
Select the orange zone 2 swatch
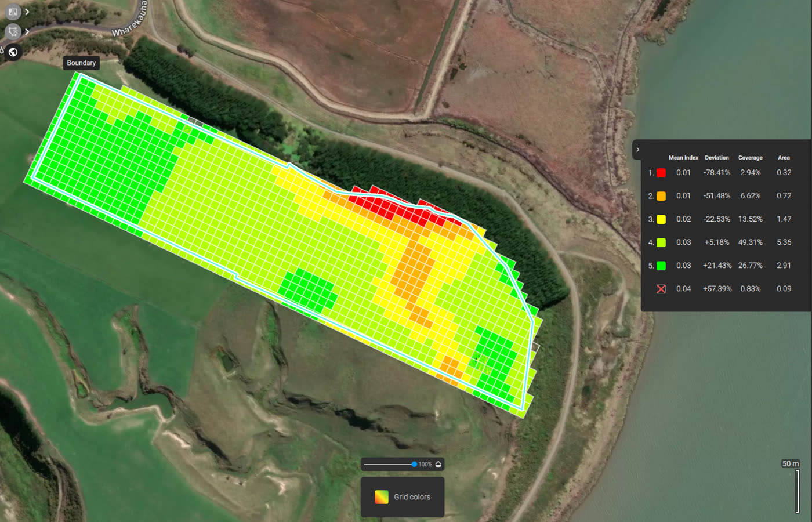coord(661,196)
